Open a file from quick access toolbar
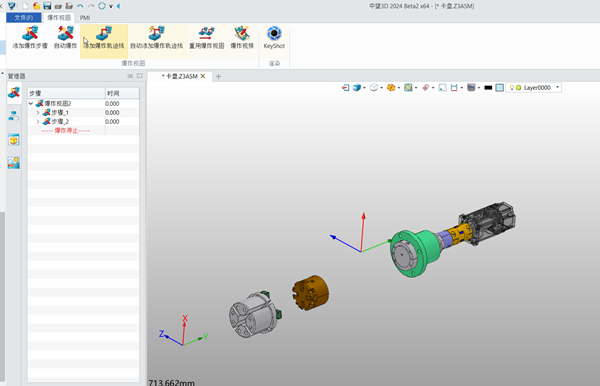Screen dimensions: 600x386 (x=36, y=6)
